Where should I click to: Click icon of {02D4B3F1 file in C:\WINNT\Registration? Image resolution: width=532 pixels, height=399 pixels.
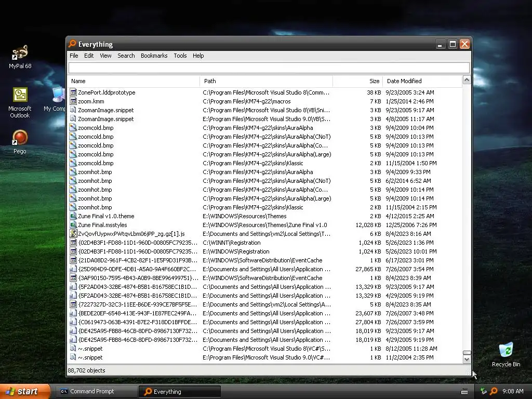pyautogui.click(x=73, y=242)
